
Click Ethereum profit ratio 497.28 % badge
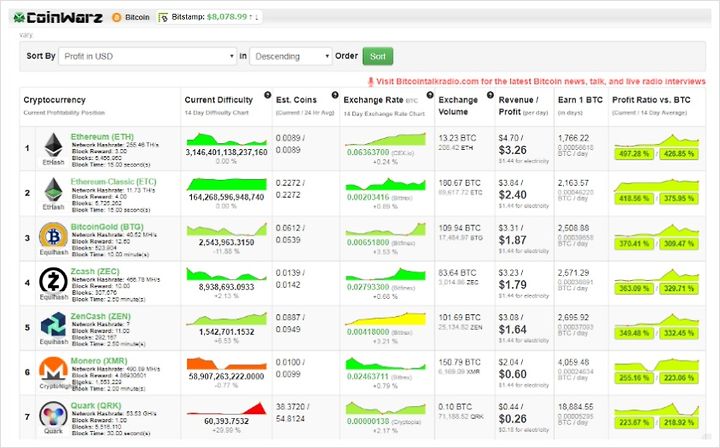[634, 154]
